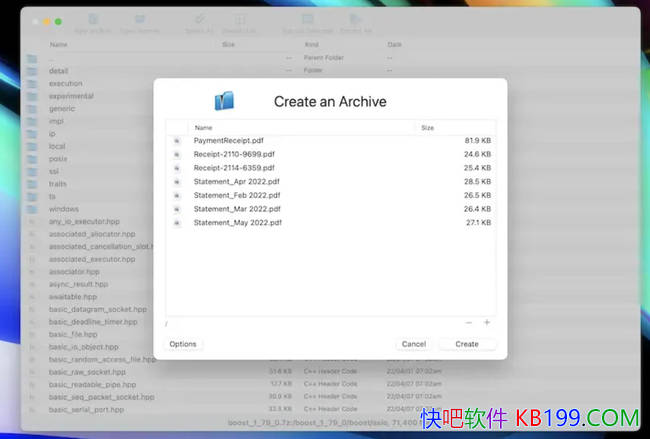
Task: Select the windows folder in the background list
Action: [63, 209]
